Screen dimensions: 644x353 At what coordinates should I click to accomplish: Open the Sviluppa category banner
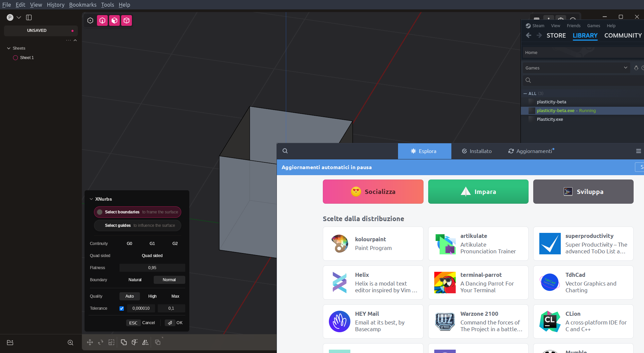click(x=583, y=192)
